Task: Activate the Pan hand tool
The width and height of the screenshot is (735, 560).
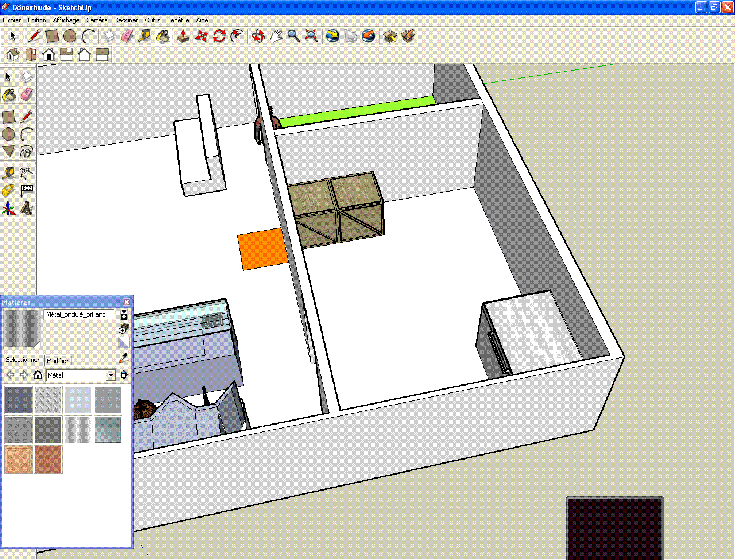Action: click(x=276, y=36)
